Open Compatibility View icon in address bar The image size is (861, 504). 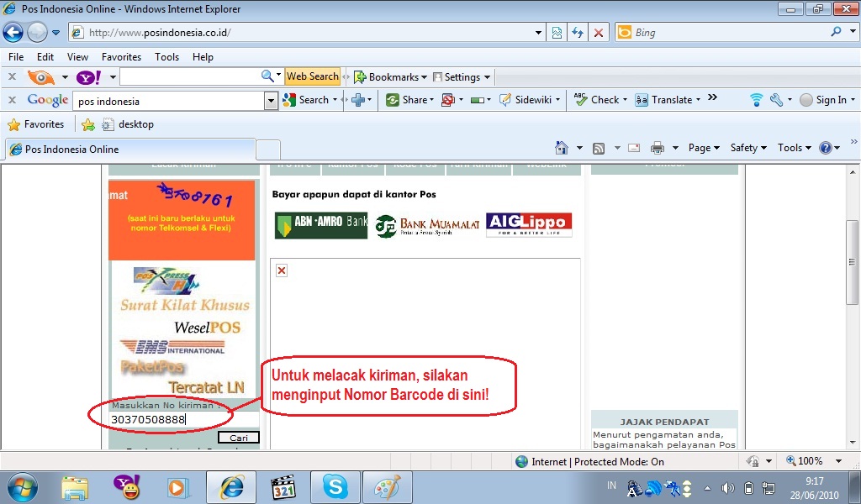[557, 33]
